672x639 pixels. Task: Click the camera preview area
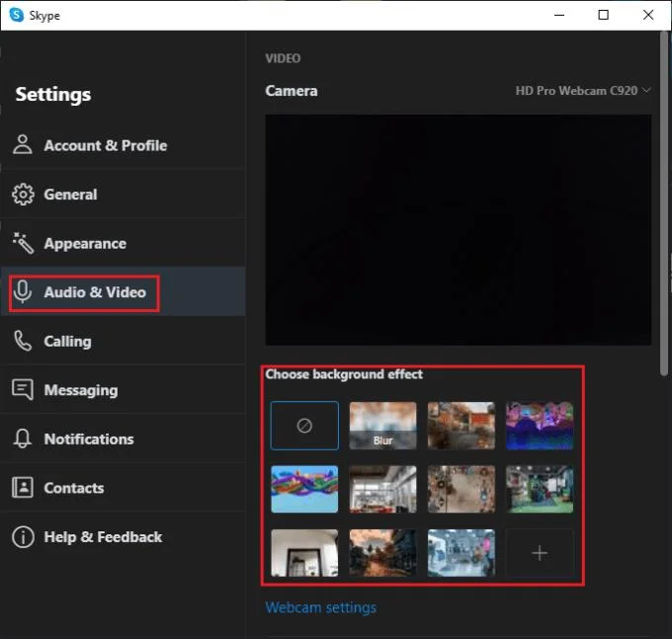click(459, 229)
